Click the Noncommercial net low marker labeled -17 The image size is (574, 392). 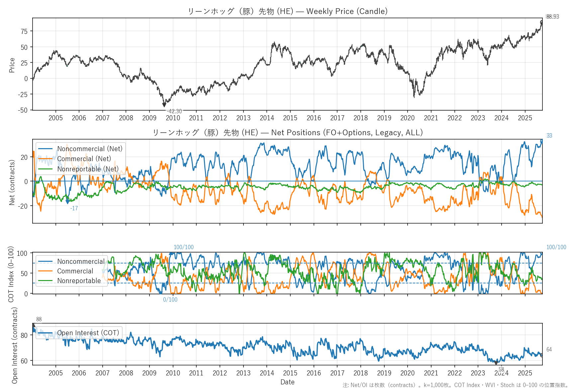pyautogui.click(x=68, y=202)
